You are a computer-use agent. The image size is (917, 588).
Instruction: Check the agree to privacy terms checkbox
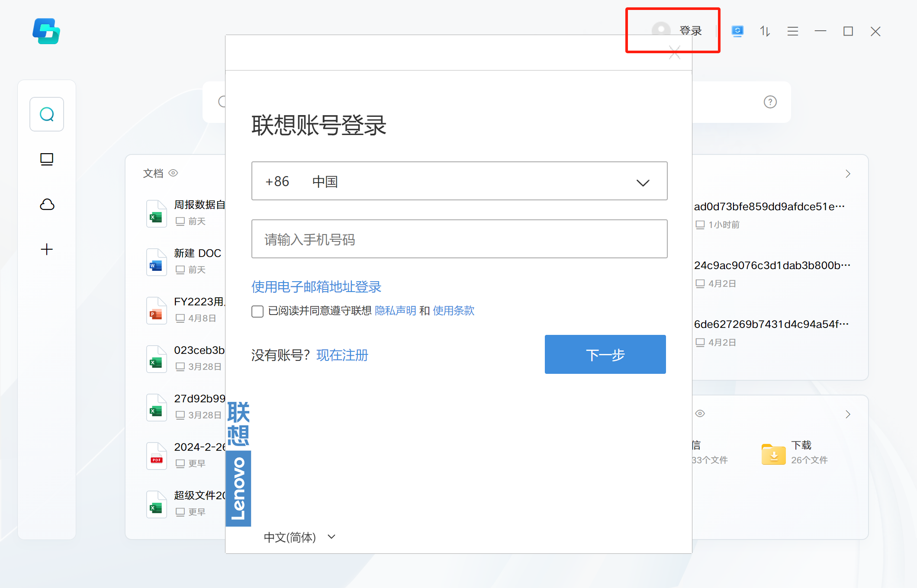[x=257, y=312]
